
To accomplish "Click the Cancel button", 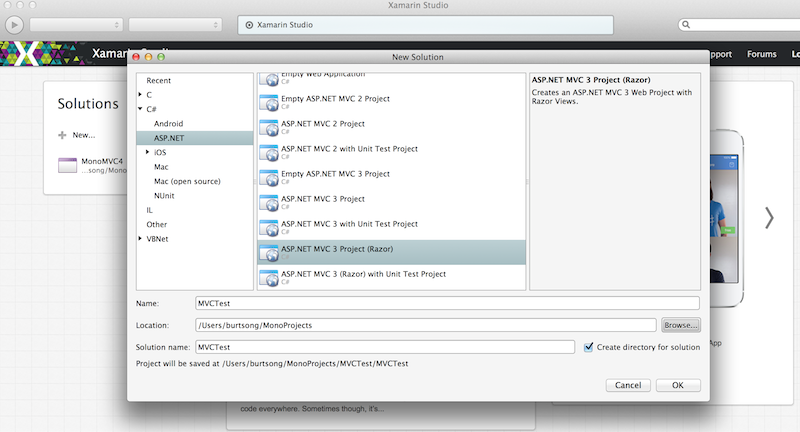I will pyautogui.click(x=628, y=385).
